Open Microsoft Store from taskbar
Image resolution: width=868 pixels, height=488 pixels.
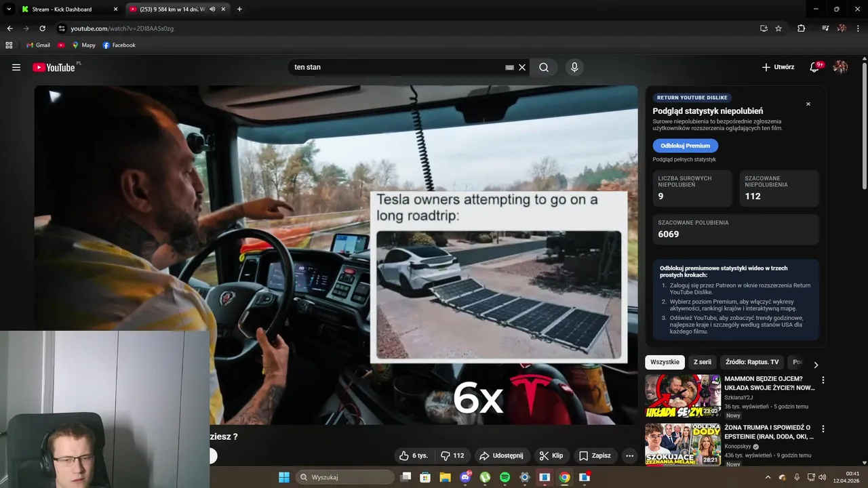pyautogui.click(x=425, y=477)
